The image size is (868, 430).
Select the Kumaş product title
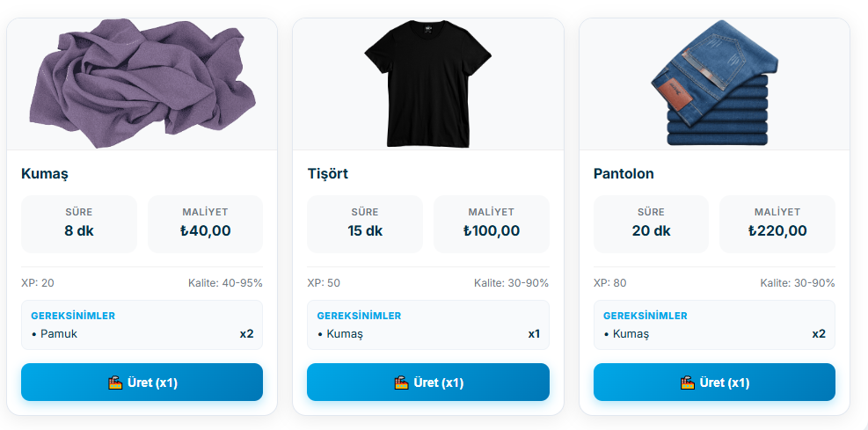(45, 174)
